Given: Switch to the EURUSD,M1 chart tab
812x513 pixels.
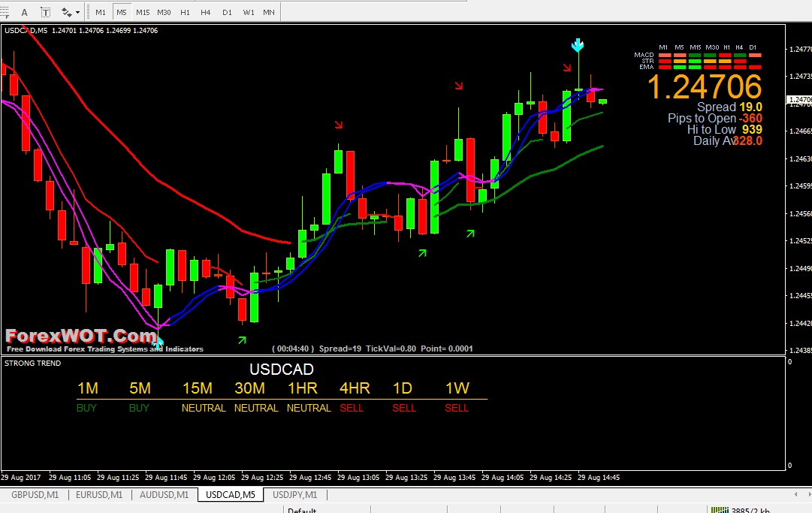Looking at the screenshot, I should (99, 495).
